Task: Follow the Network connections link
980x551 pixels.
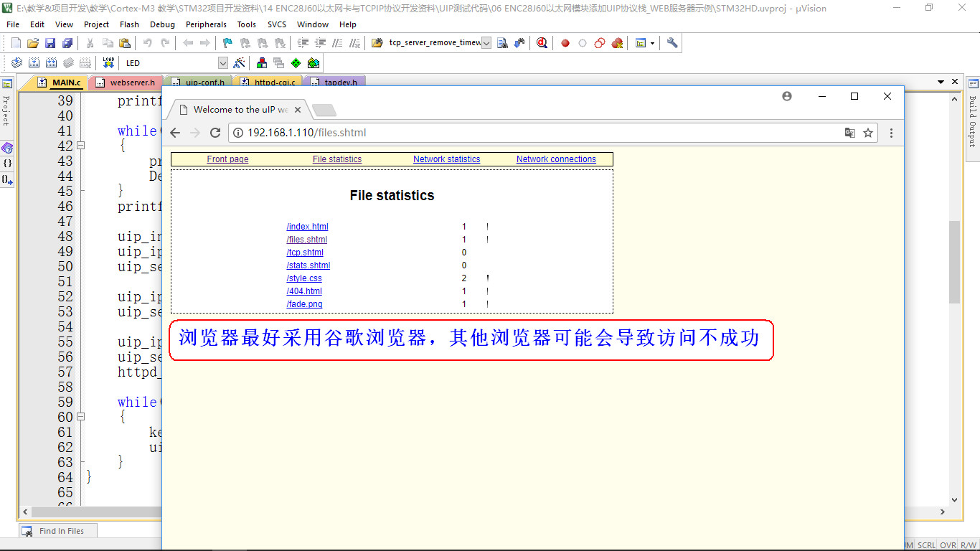Action: pyautogui.click(x=556, y=159)
